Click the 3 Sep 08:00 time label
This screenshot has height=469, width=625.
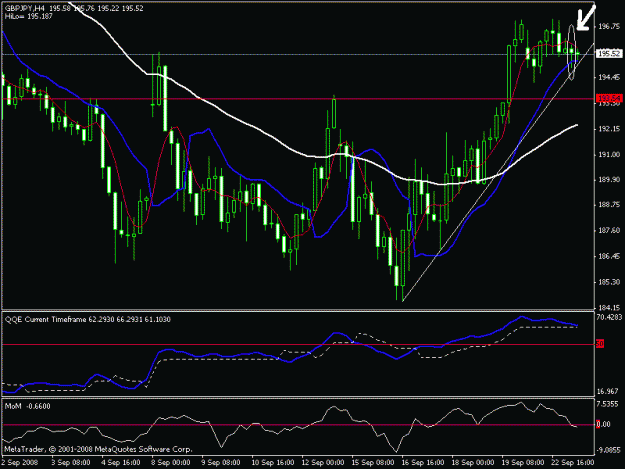coord(71,462)
